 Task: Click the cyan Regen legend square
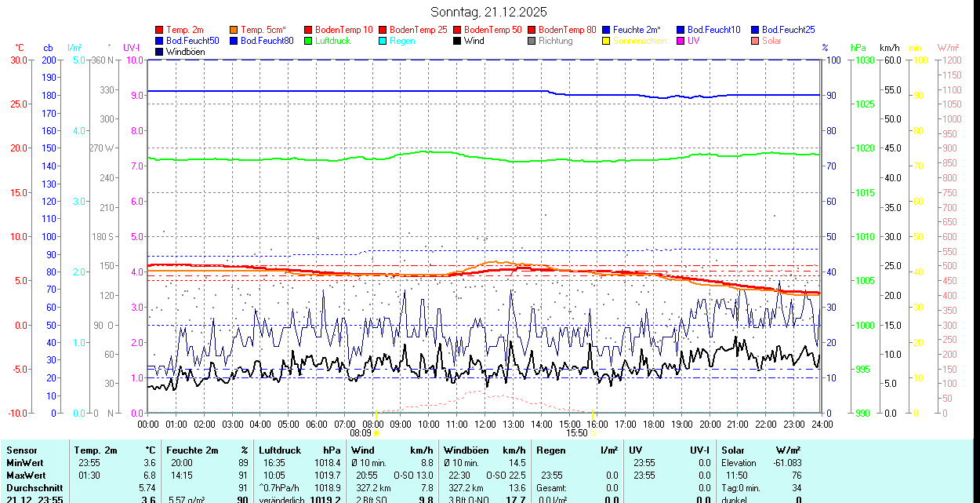click(x=383, y=41)
